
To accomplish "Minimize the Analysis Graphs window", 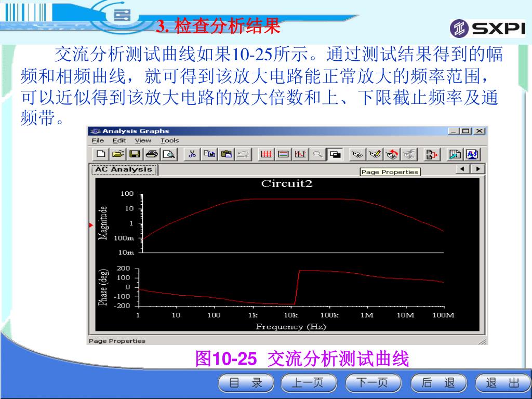I will coord(453,131).
